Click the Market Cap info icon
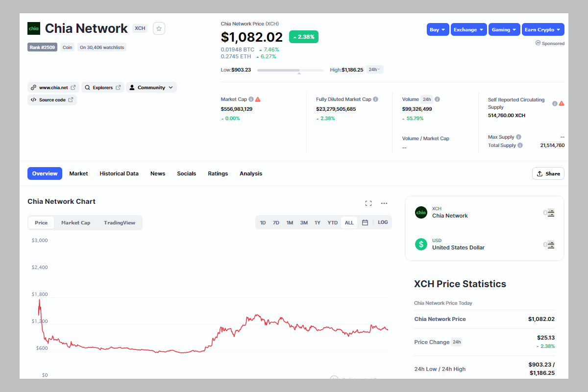This screenshot has width=588, height=392. click(x=251, y=99)
